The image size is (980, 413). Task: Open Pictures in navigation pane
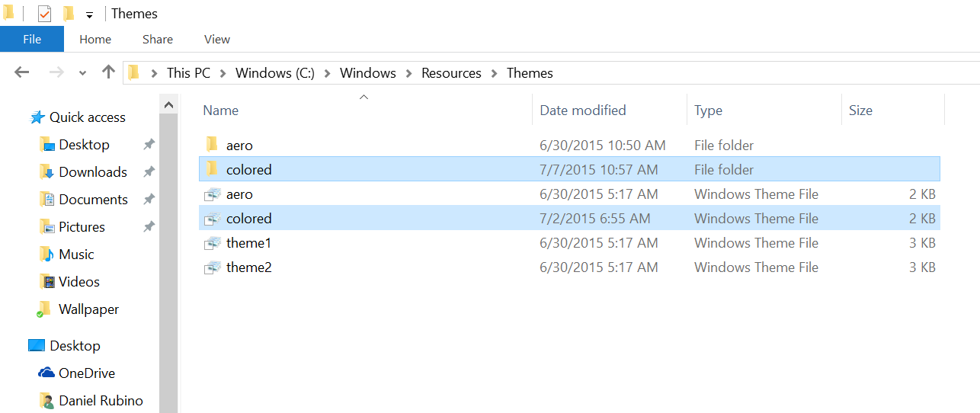pyautogui.click(x=82, y=227)
